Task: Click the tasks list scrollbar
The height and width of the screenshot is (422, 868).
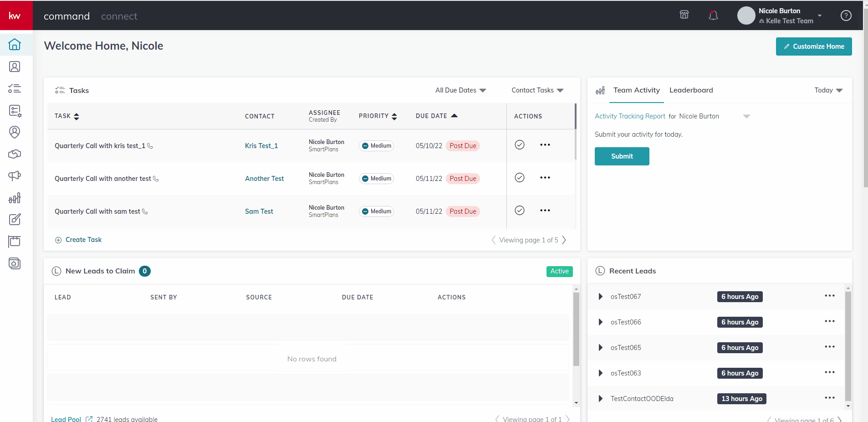Action: click(x=576, y=131)
